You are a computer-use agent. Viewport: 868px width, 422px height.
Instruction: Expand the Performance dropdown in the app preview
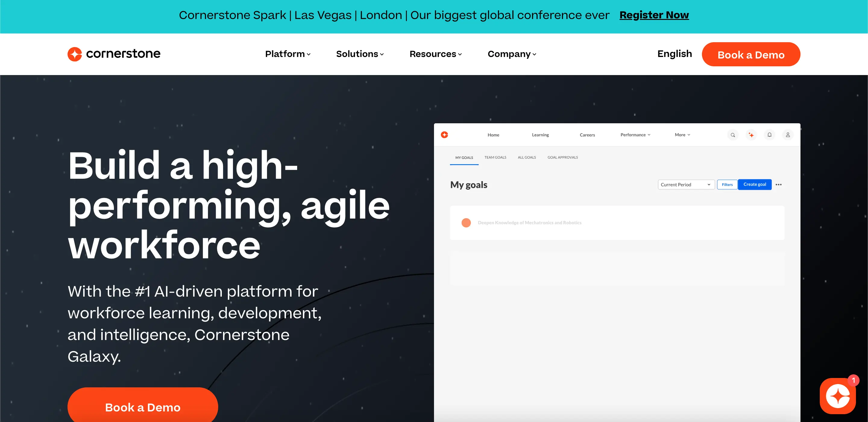(636, 135)
